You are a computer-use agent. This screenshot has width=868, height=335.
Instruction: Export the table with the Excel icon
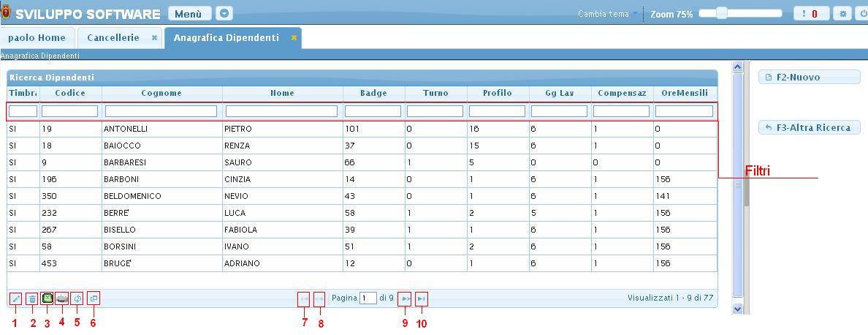pyautogui.click(x=47, y=298)
